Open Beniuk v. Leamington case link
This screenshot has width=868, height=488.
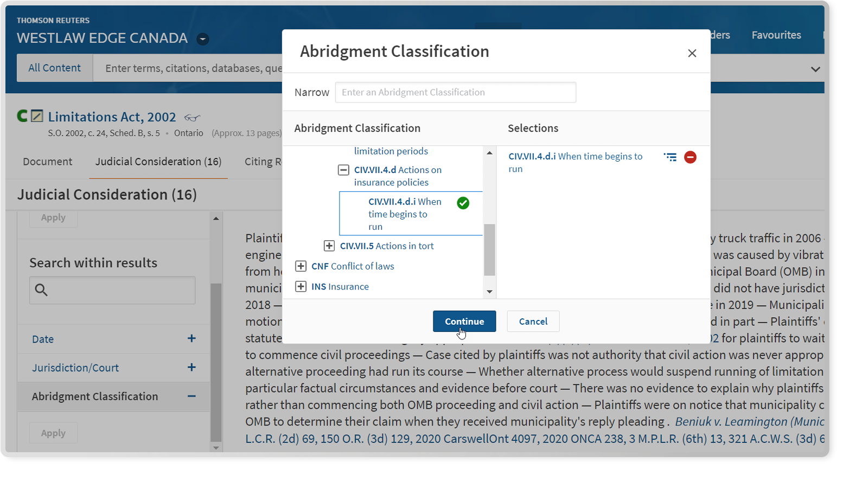pos(750,422)
